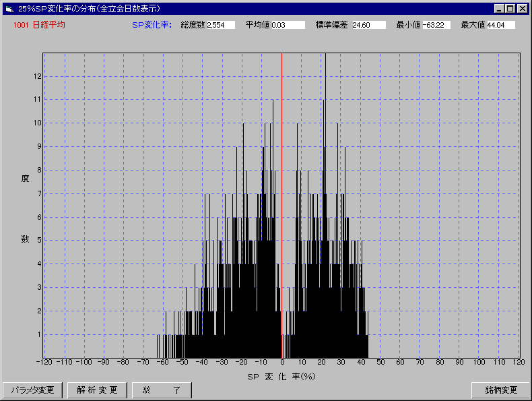Click the 標準偏差 field showing 24.60
Image resolution: width=532 pixels, height=401 pixels.
[368, 25]
